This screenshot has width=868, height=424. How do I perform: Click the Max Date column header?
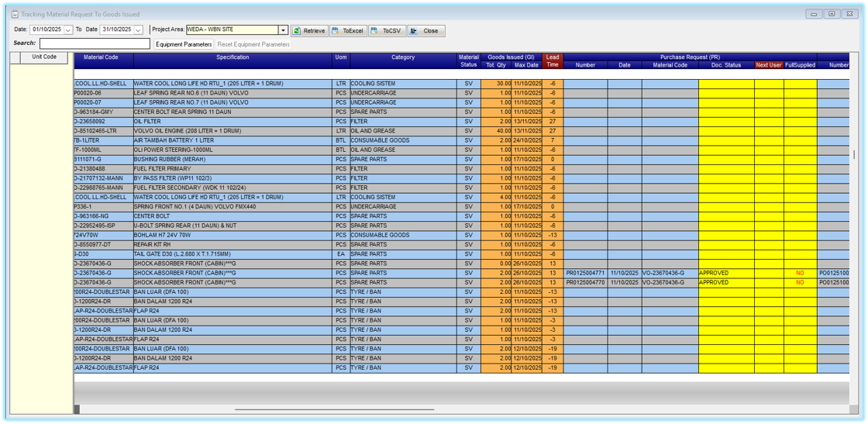526,65
